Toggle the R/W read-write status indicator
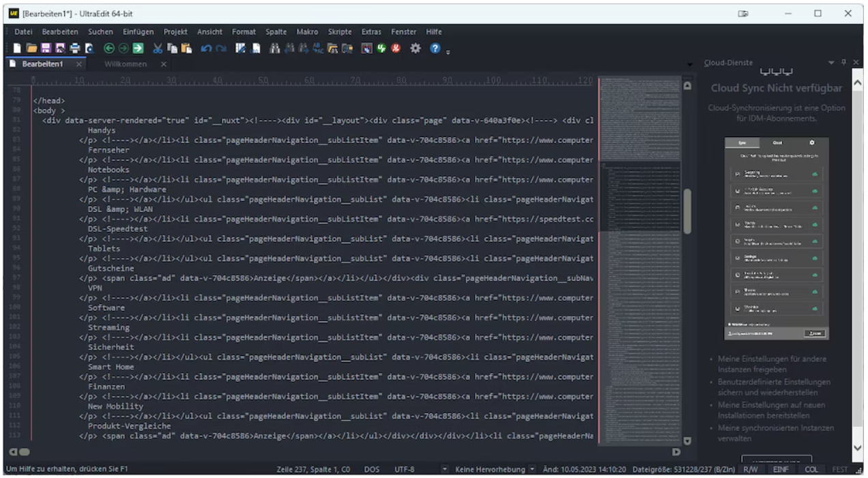868x478 pixels. click(x=751, y=469)
